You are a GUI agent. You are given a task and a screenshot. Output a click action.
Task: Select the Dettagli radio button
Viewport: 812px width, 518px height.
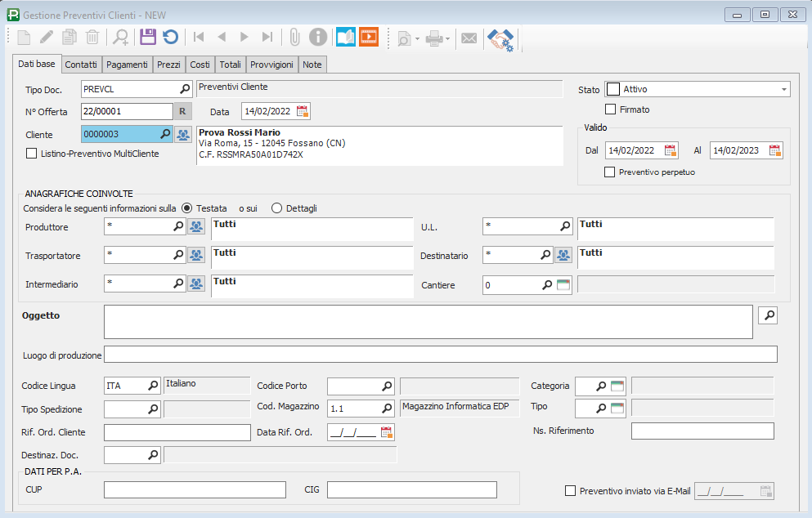[276, 208]
